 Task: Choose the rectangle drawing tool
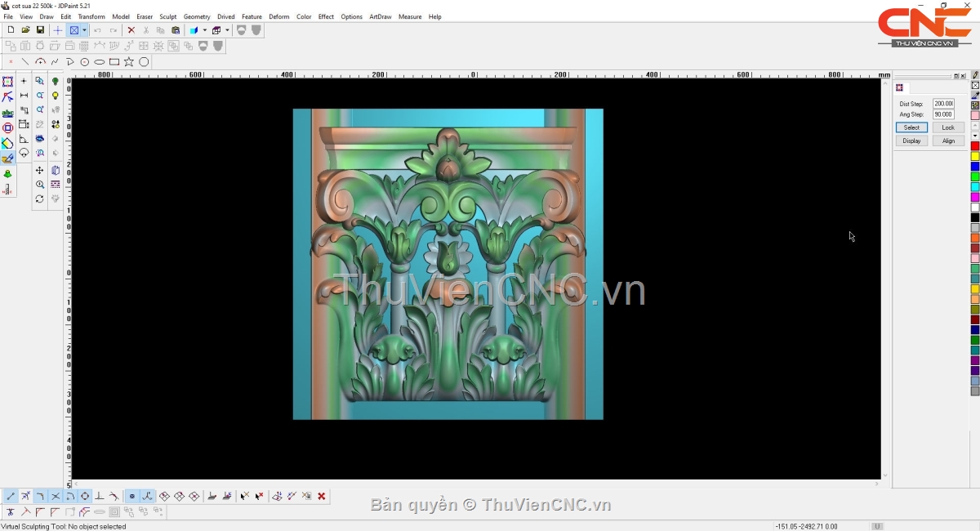coord(114,62)
